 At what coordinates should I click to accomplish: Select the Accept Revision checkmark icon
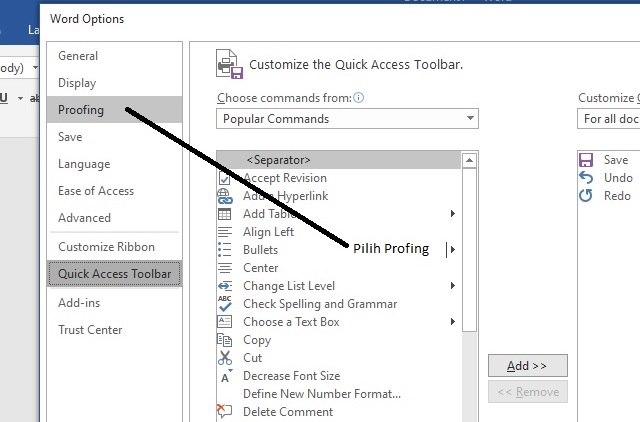click(224, 178)
